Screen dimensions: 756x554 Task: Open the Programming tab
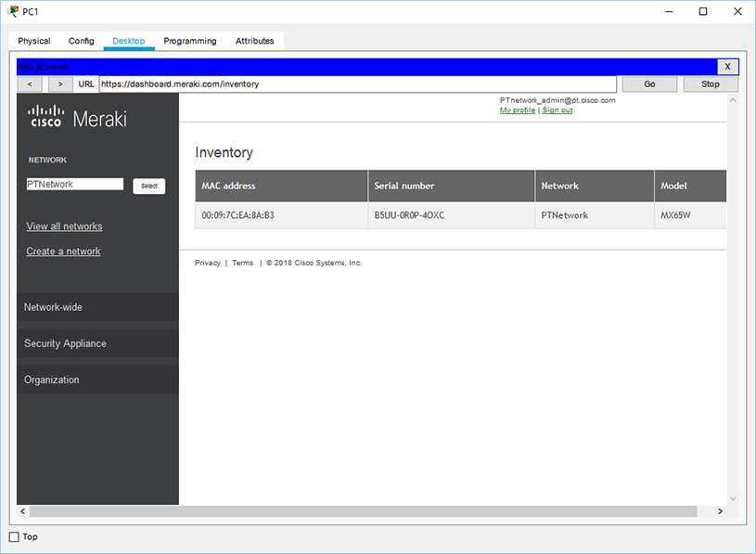pos(190,41)
